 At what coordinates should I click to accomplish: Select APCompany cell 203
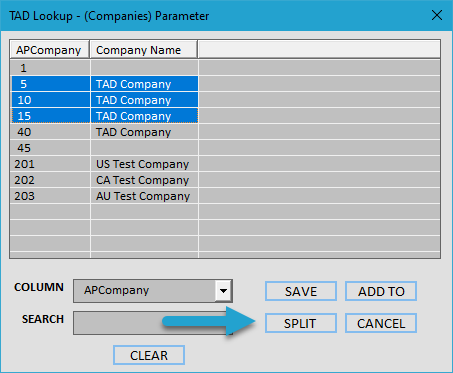pos(50,196)
